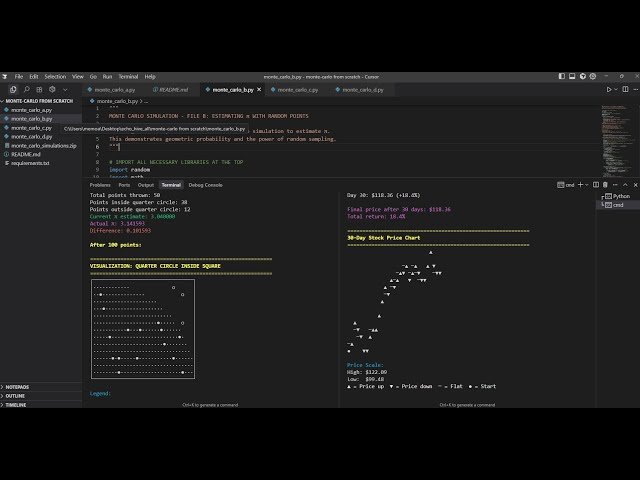
Task: Select the cmd terminal in terminal list
Action: [617, 205]
